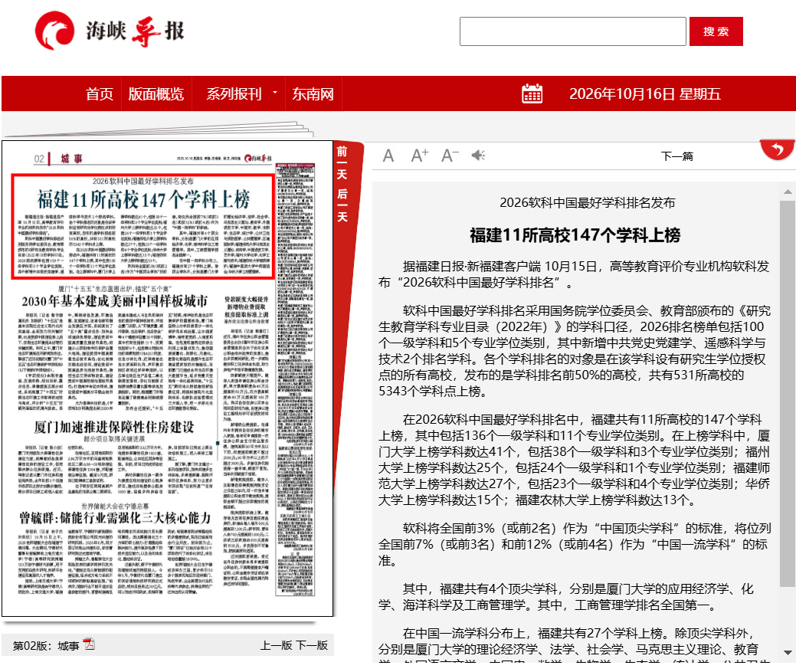Viewport: 796px width, 672px height.
Task: Go to 下一篇 article link
Action: (676, 156)
